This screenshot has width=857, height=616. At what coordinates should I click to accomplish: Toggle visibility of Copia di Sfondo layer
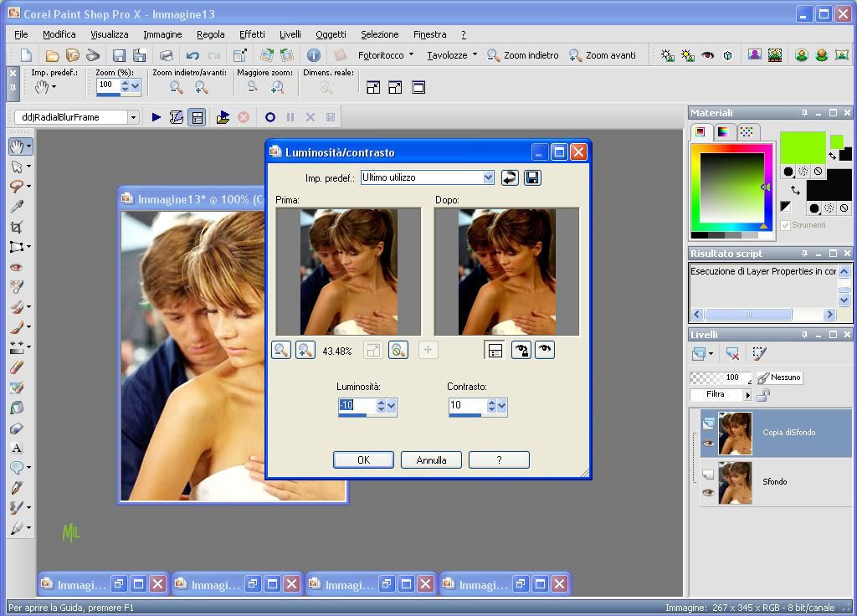pyautogui.click(x=708, y=444)
